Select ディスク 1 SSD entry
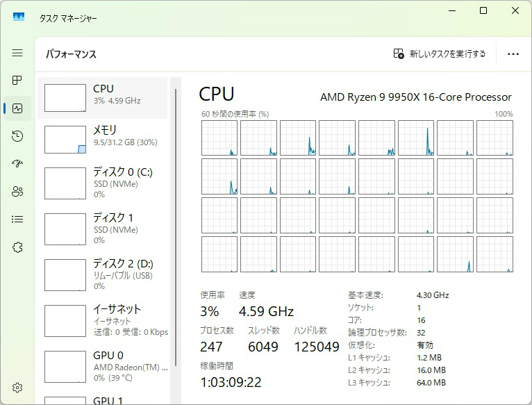Screen dimensions: 532x405 [x=104, y=229]
